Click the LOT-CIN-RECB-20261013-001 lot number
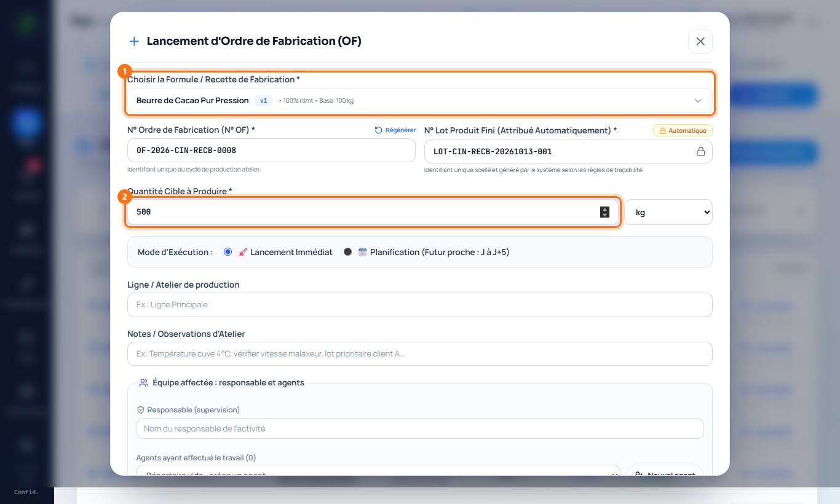The image size is (840, 504). click(493, 151)
